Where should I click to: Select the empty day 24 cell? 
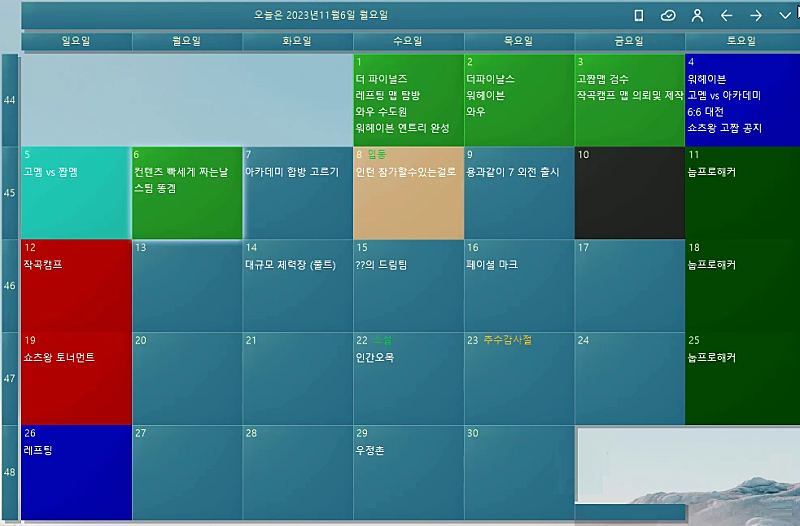click(x=630, y=379)
